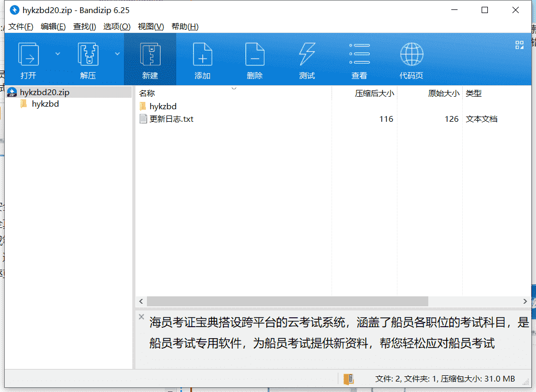The width and height of the screenshot is (536, 392).
Task: Click the sort indicator chevron above 名称 column
Action: pyautogui.click(x=234, y=88)
